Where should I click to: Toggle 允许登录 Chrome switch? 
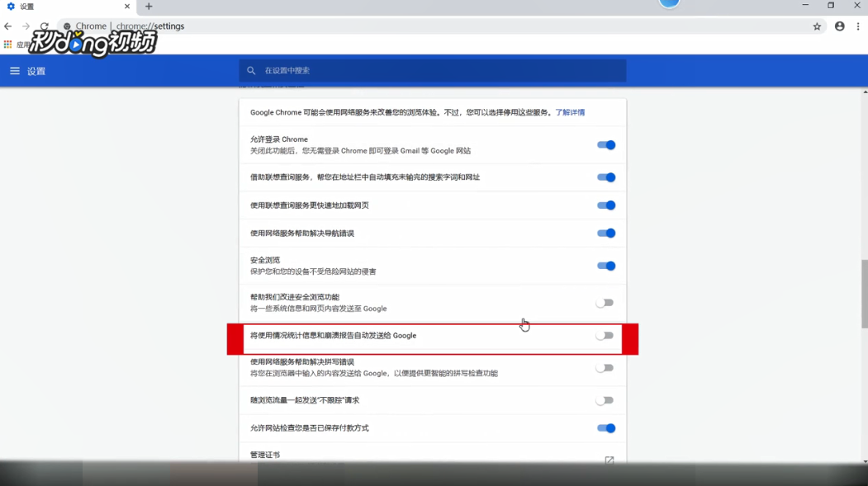click(605, 145)
